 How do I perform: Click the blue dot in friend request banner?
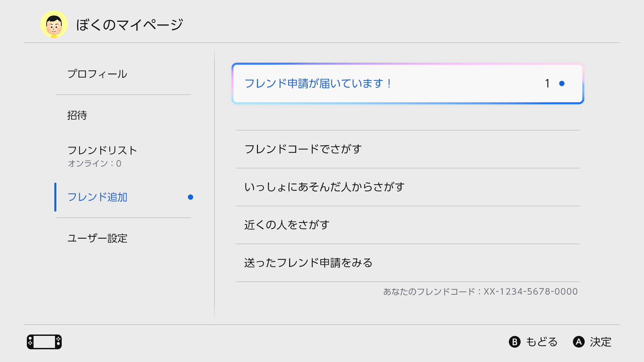(562, 83)
